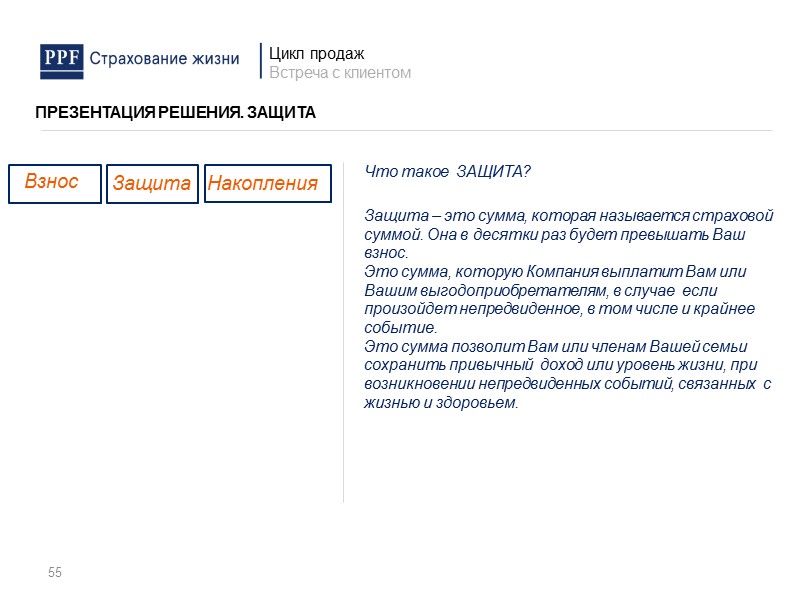Image resolution: width=800 pixels, height=600 pixels.
Task: Open the Цикл продаж header item
Action: click(x=316, y=52)
